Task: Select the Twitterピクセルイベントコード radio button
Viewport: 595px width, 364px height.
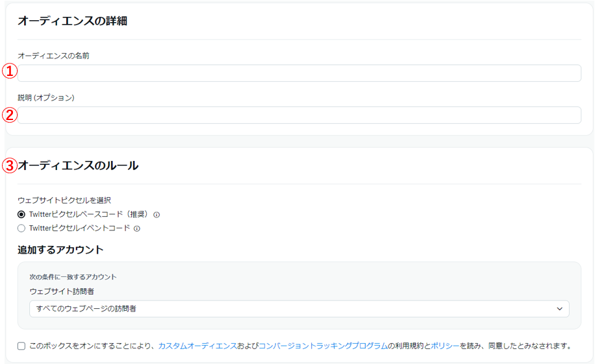Action: click(21, 228)
